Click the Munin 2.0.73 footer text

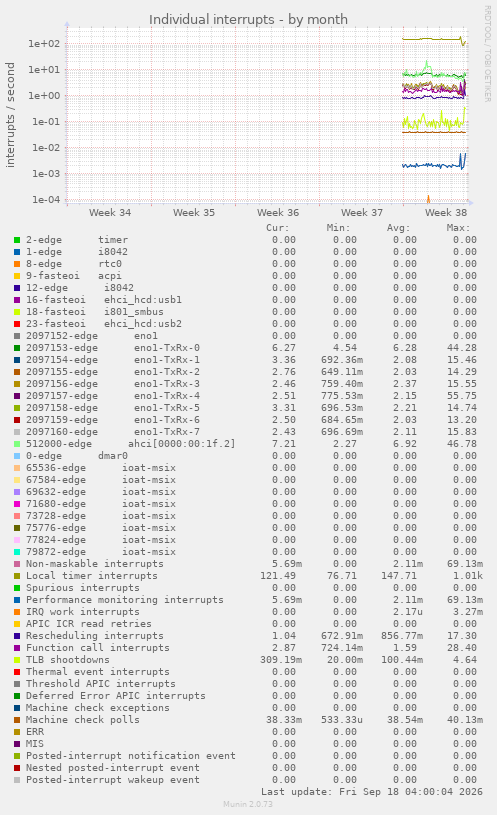click(x=248, y=804)
